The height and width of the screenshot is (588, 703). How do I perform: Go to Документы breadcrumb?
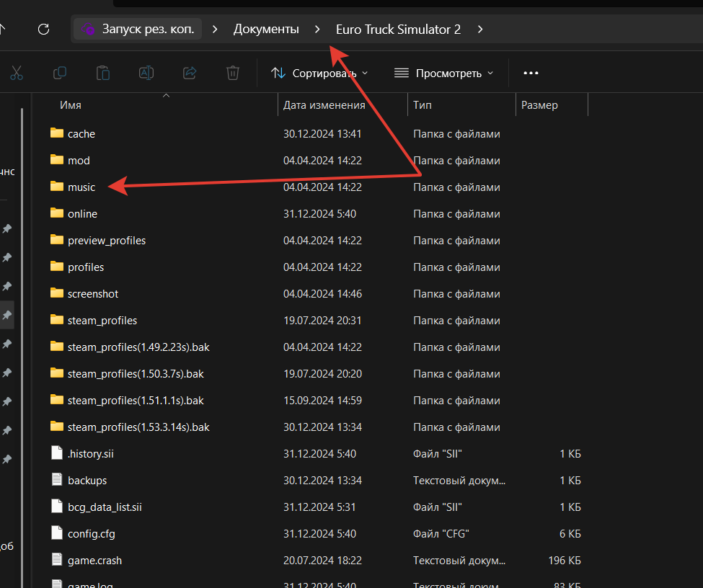click(266, 29)
